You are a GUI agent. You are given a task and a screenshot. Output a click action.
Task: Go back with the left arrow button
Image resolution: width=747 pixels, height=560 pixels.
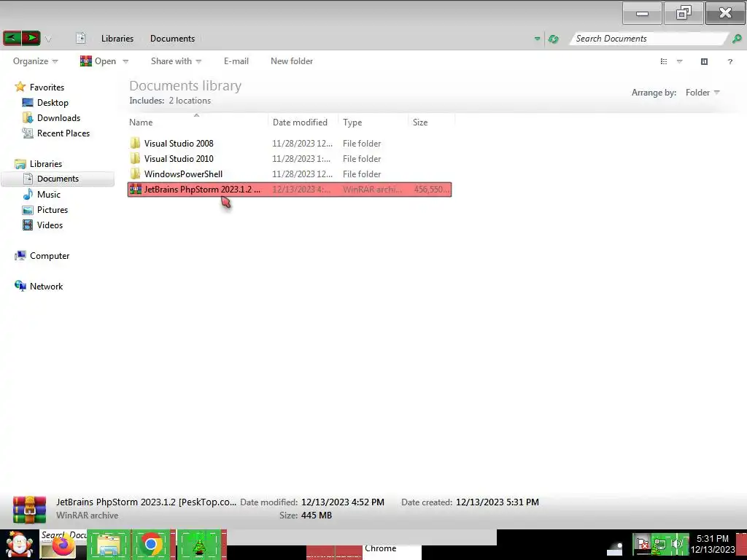(12, 38)
